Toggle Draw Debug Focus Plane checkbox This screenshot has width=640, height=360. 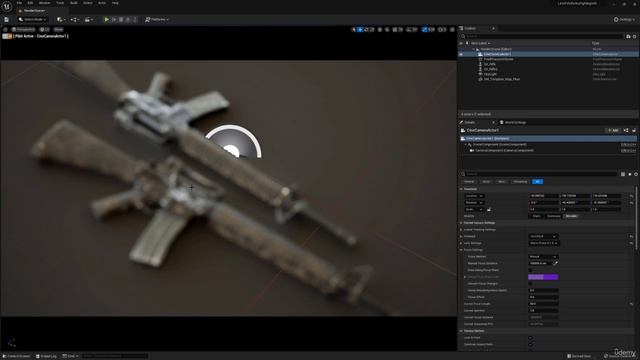[x=531, y=270]
